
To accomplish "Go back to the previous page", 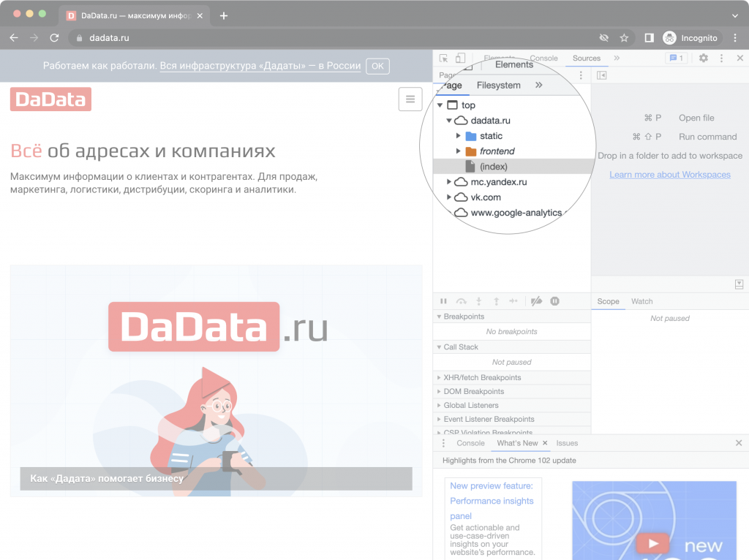I will pyautogui.click(x=14, y=38).
